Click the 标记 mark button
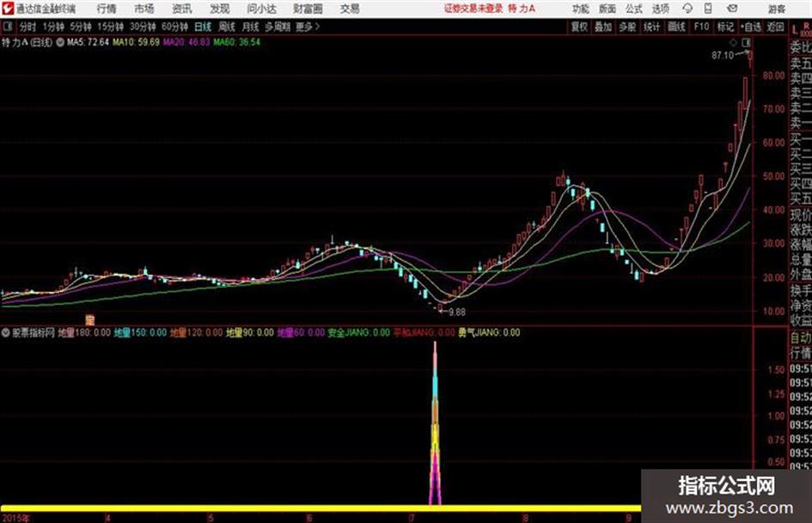 (x=725, y=27)
